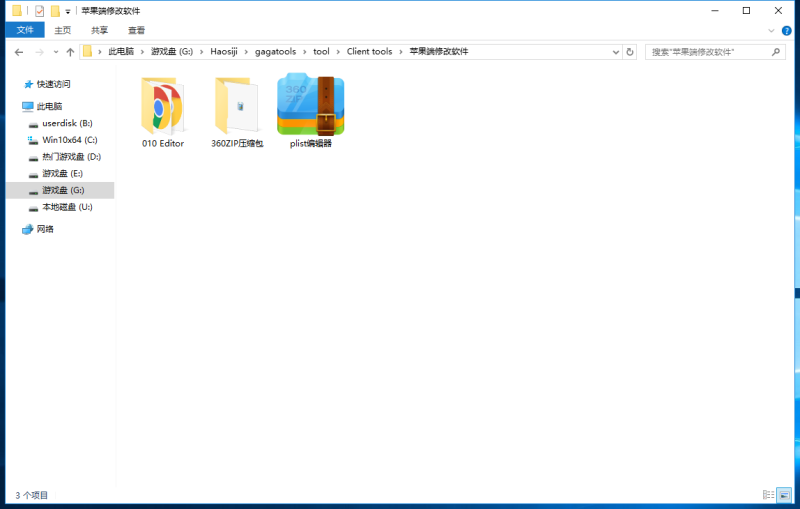Refresh the current folder view
The height and width of the screenshot is (509, 800).
point(630,52)
